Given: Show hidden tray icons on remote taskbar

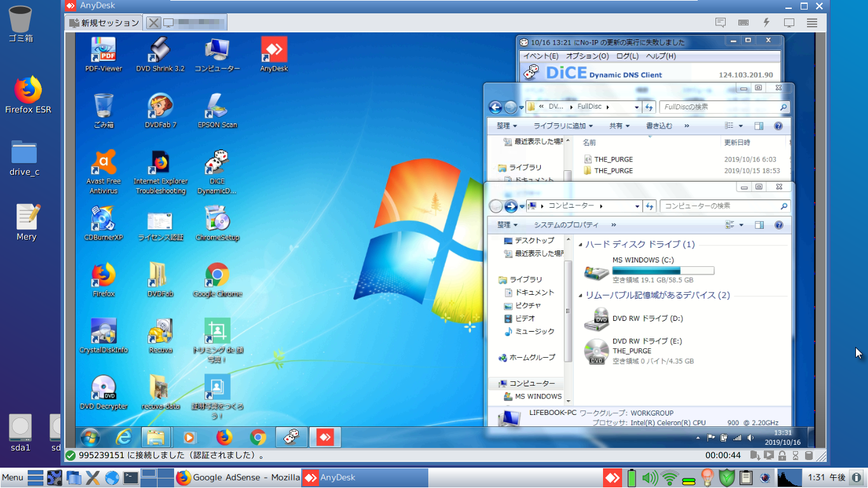Looking at the screenshot, I should (698, 438).
